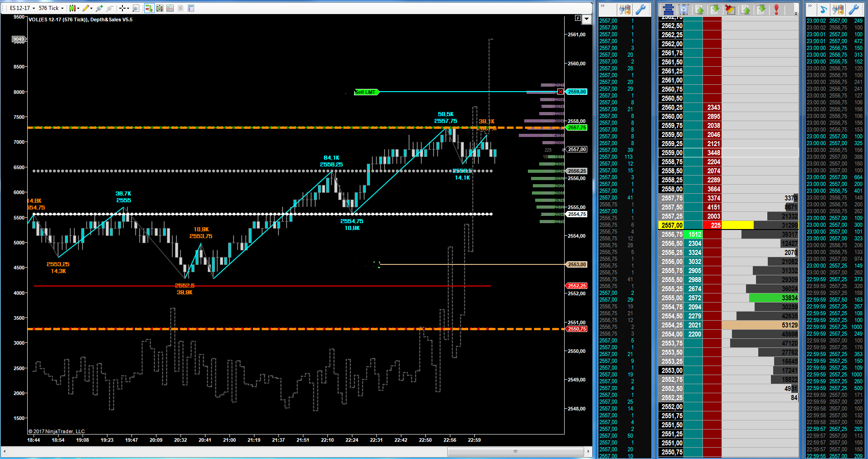The height and width of the screenshot is (459, 868).
Task: Click the red 2552,25 price marker
Action: (x=577, y=286)
